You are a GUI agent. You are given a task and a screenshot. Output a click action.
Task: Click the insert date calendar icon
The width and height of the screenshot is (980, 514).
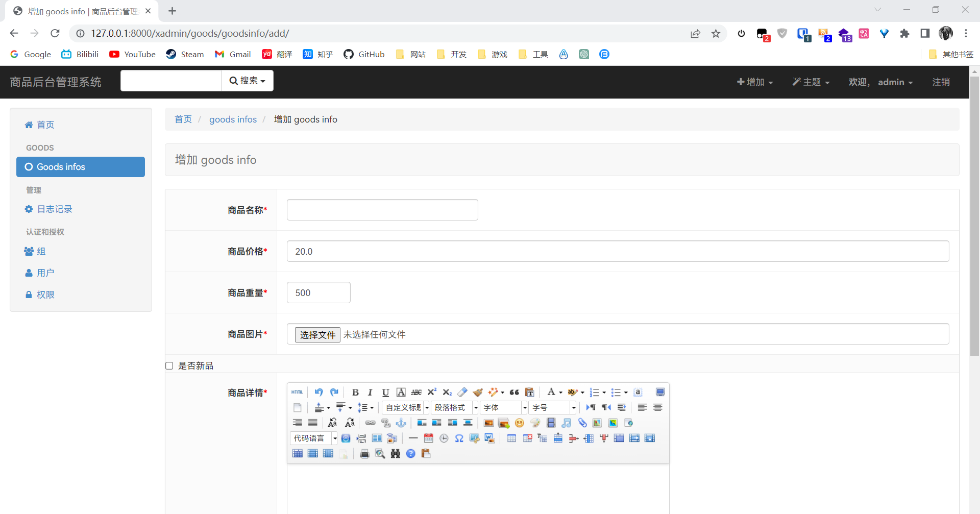tap(428, 438)
